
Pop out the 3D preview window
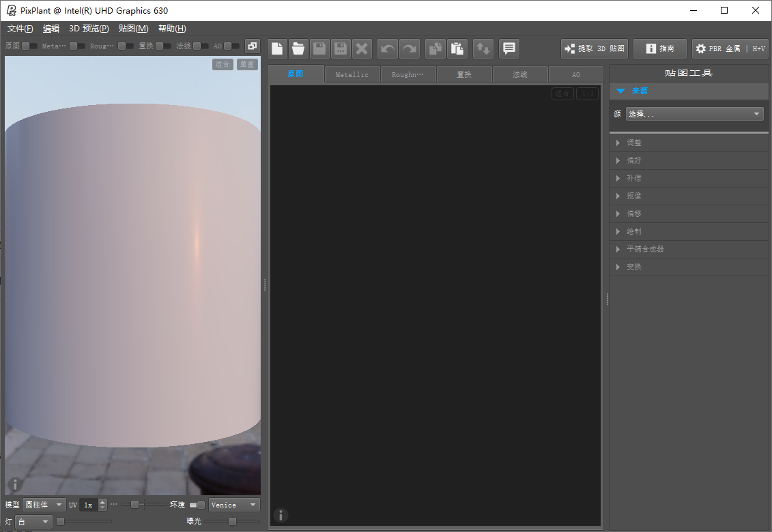253,46
